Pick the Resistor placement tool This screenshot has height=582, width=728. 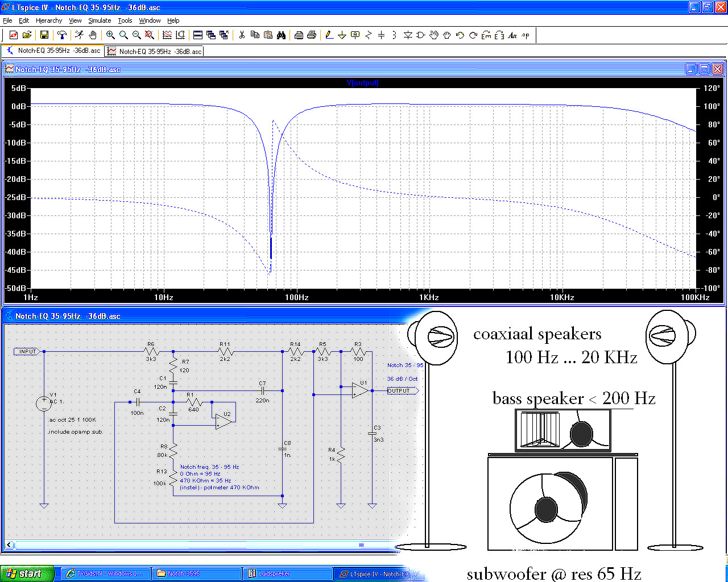click(x=369, y=35)
